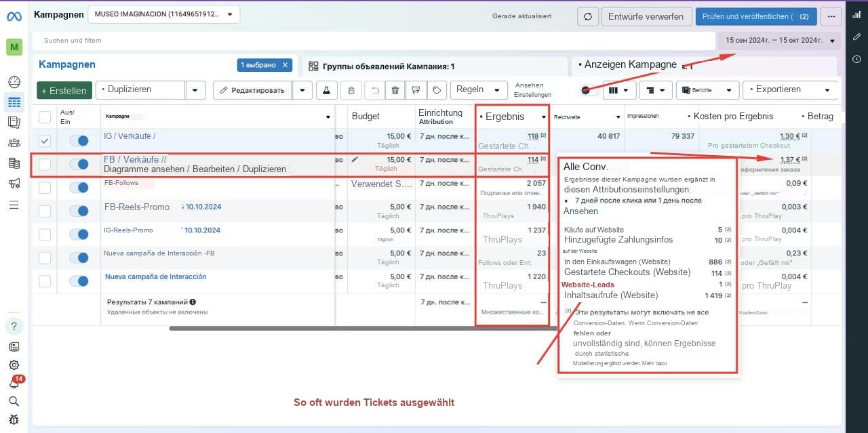
Task: Open the charts panel icon on right rail
Action: [857, 15]
